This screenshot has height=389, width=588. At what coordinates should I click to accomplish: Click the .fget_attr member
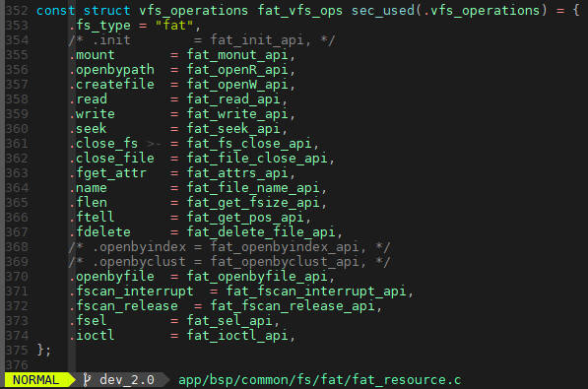(x=107, y=173)
